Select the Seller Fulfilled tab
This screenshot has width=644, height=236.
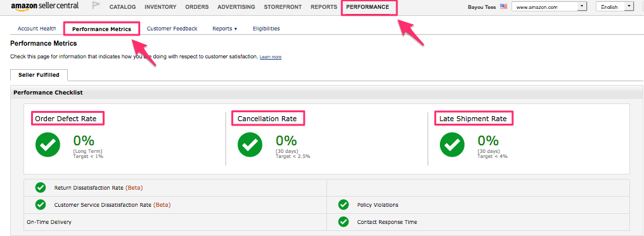click(x=39, y=75)
